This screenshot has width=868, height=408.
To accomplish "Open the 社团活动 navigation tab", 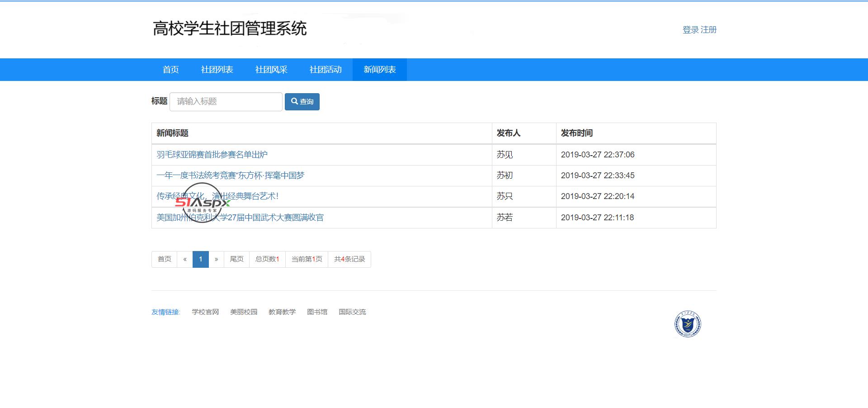I will (325, 70).
